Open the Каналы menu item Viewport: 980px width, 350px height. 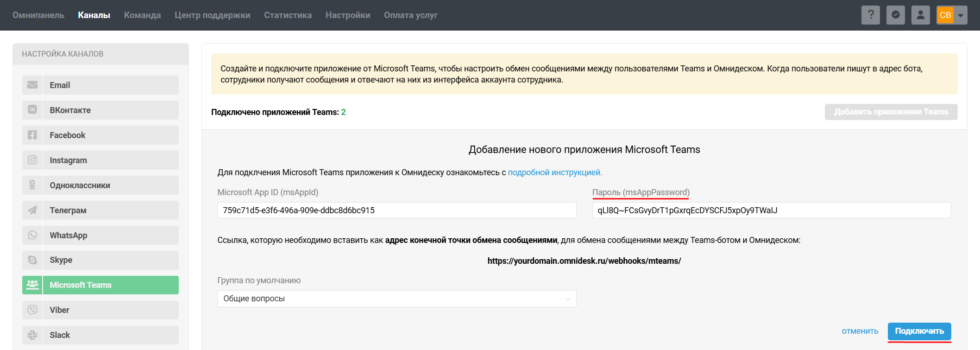94,15
